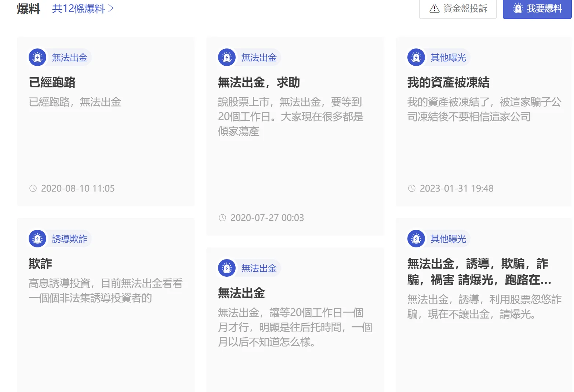The height and width of the screenshot is (392, 574).
Task: Click the chevron after 共12條爆料
Action: [111, 8]
